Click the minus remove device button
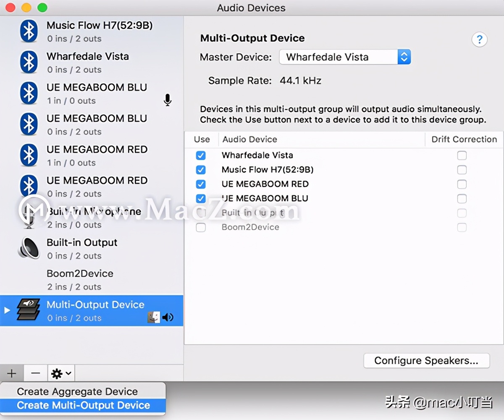504x420 pixels. pos(36,373)
